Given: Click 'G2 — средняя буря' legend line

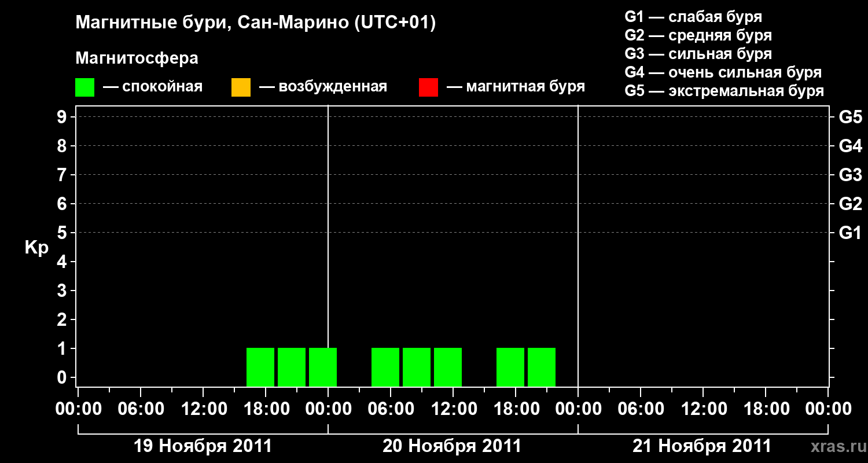Looking at the screenshot, I should (x=698, y=35).
